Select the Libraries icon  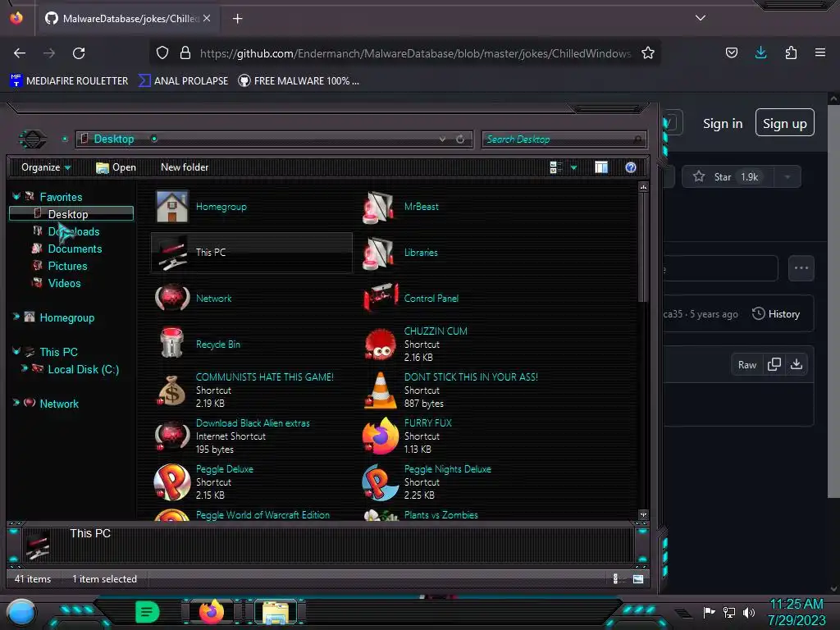(380, 253)
